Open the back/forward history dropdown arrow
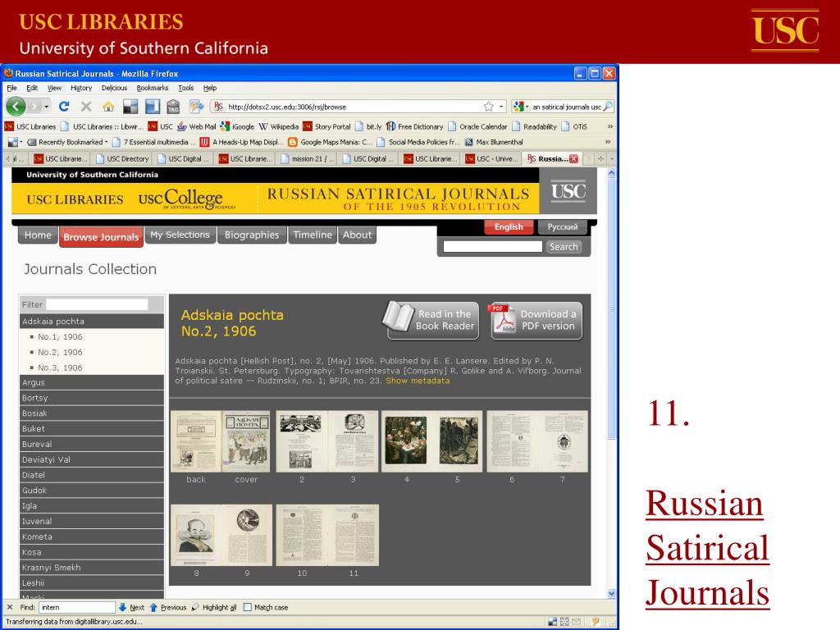Image resolution: width=840 pixels, height=630 pixels. [47, 107]
